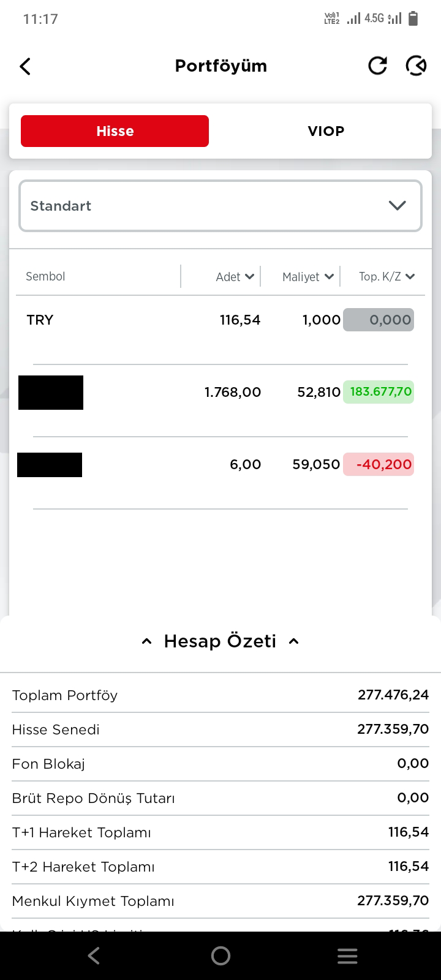Image resolution: width=441 pixels, height=980 pixels.
Task: Expand the Maliyet column selector
Action: 308,277
